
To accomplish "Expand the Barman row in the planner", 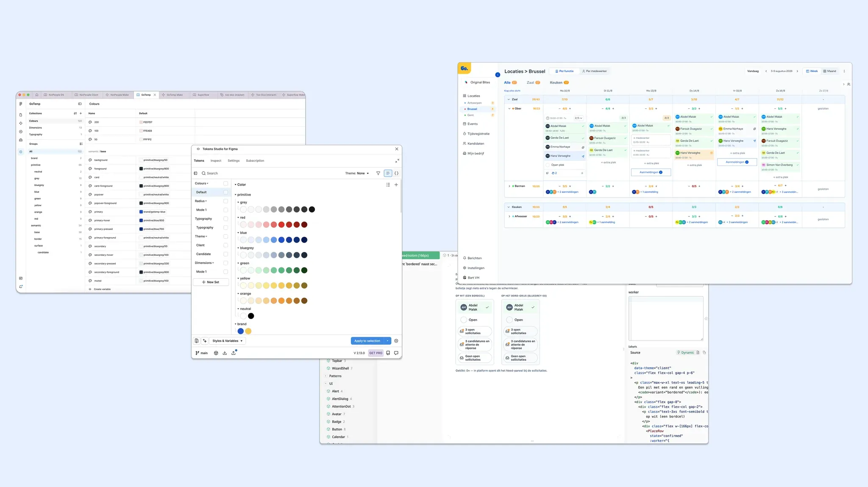I will click(509, 186).
